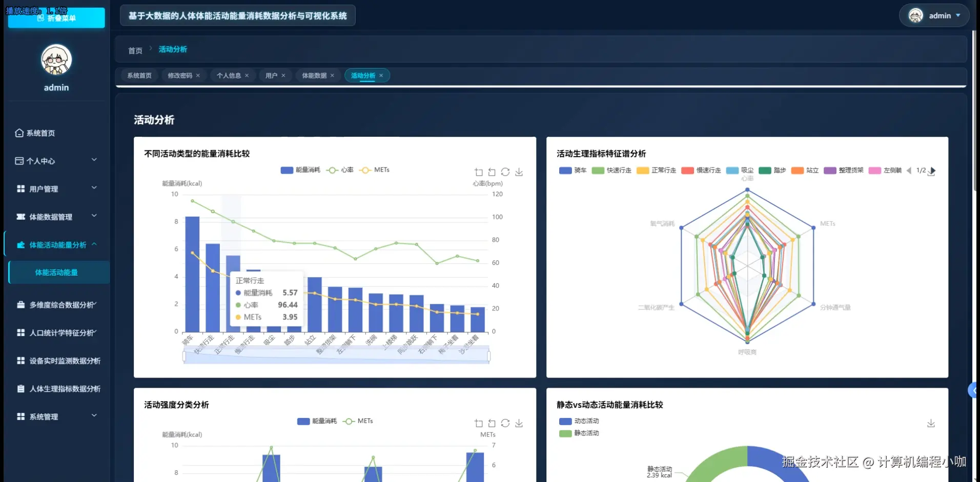
Task: Click the 设备实时监测数据分析 grid icon
Action: [21, 361]
